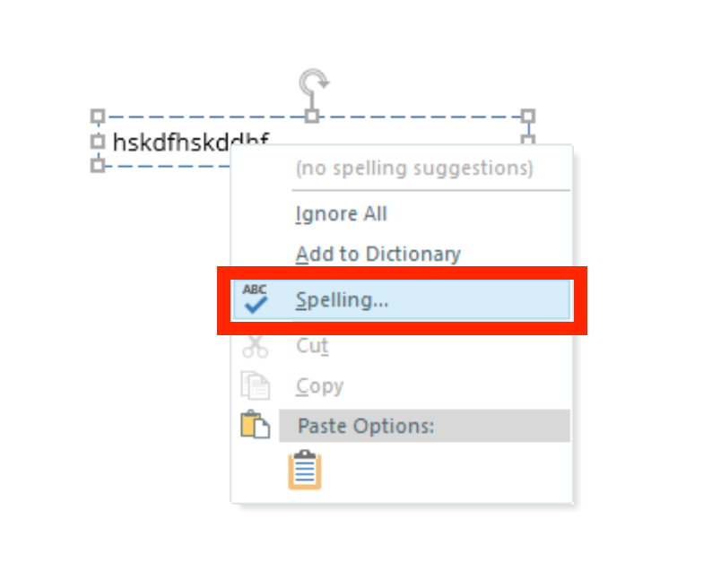Viewport: 712px width, 588px height.
Task: Click the ABC spelling check icon
Action: (x=256, y=298)
